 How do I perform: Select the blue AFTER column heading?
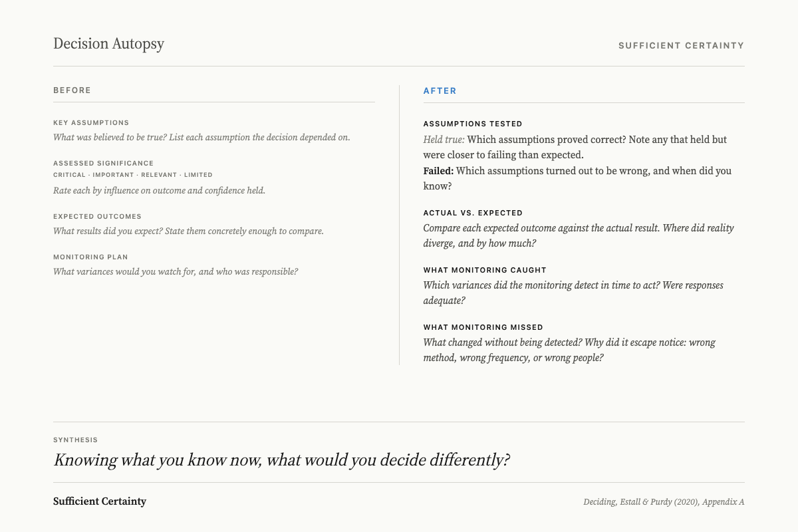pyautogui.click(x=440, y=91)
